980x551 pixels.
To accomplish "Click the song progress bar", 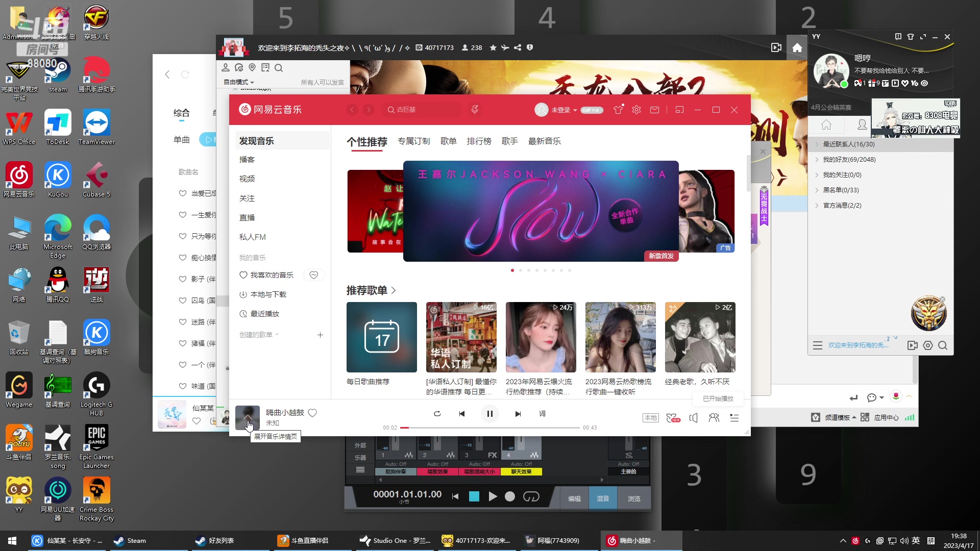I will (x=490, y=428).
